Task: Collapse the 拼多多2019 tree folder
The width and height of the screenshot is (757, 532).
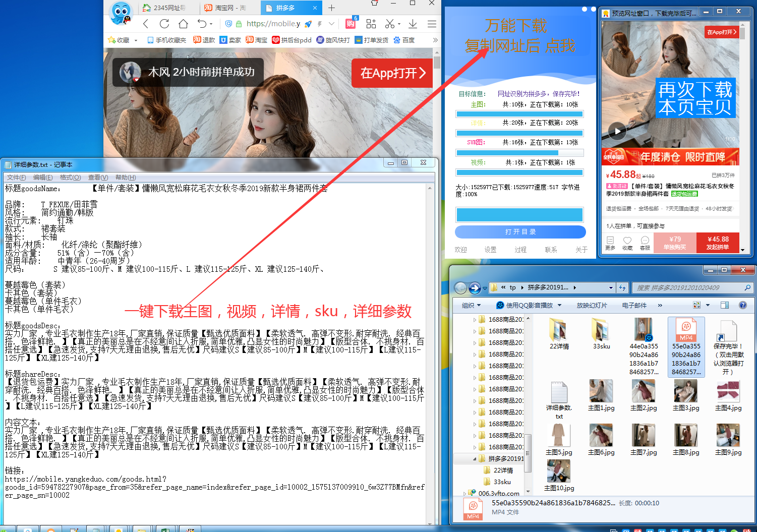Action: tap(475, 459)
